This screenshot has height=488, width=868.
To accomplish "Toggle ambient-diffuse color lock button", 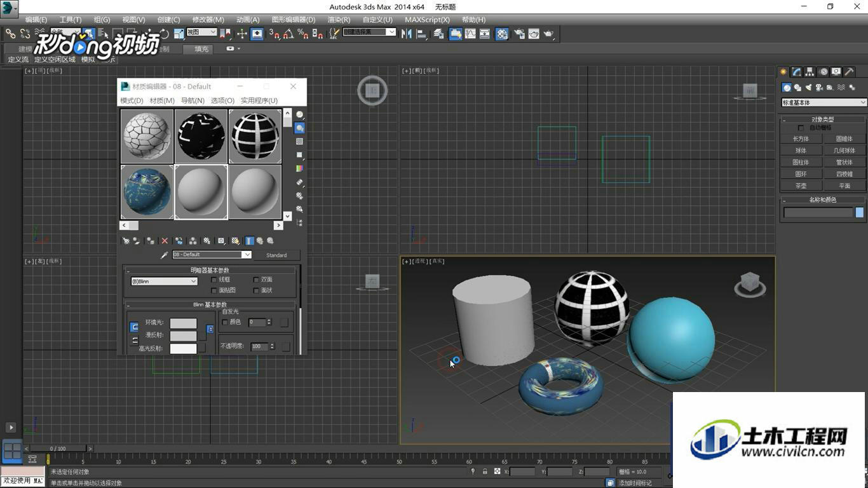I will coord(134,327).
